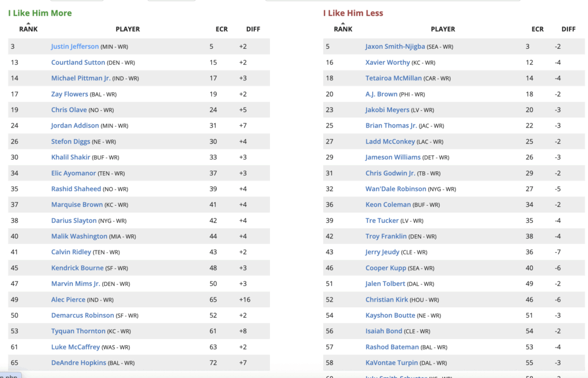
Task: View Chris Olave's player page
Action: 68,110
